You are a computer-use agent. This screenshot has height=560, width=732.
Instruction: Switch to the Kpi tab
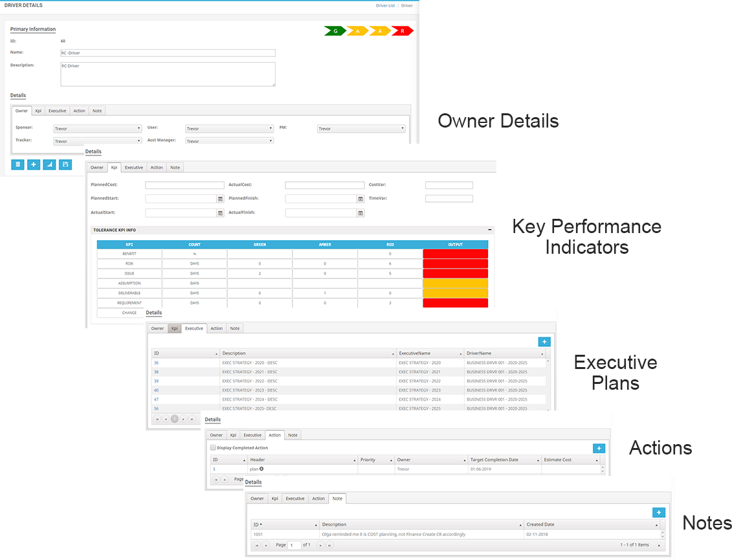pos(114,167)
